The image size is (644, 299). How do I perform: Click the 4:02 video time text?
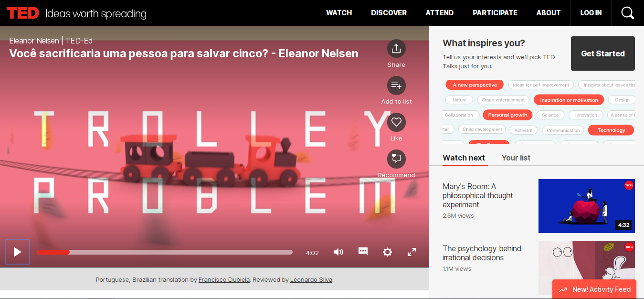coord(312,253)
